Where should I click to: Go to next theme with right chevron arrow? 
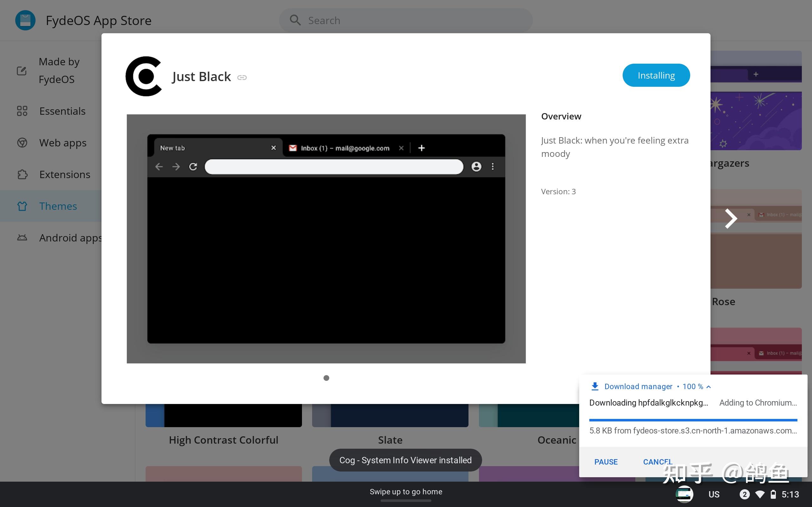click(x=730, y=219)
